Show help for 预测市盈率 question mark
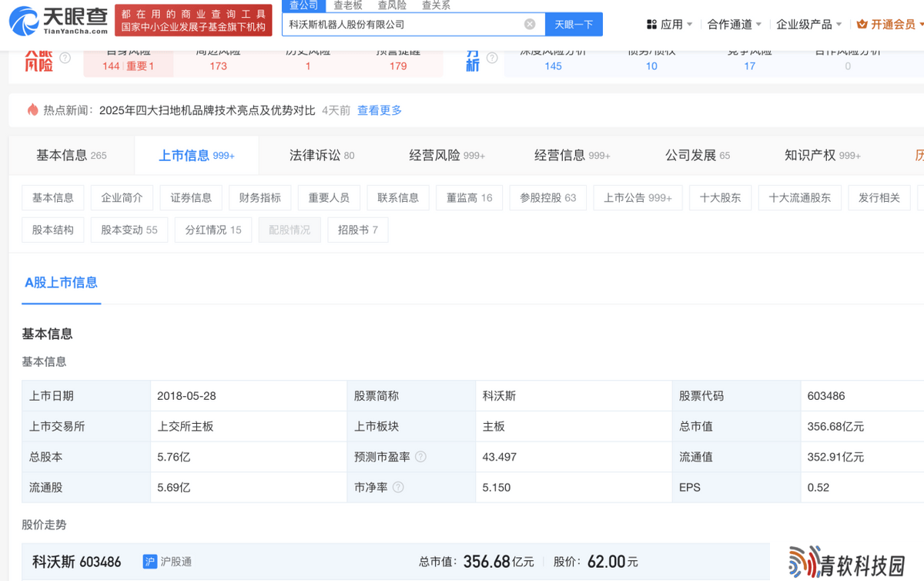The width and height of the screenshot is (924, 581). coord(420,457)
